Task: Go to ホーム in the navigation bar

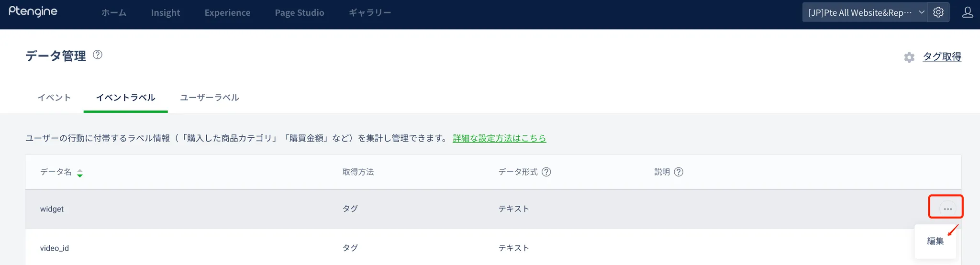Action: click(x=114, y=13)
